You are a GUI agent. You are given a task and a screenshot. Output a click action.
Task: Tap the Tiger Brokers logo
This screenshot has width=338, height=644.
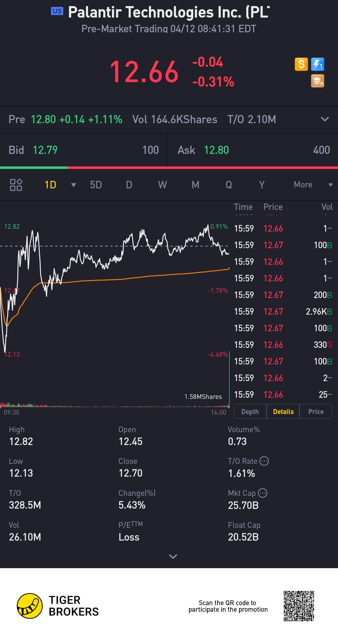point(58,606)
